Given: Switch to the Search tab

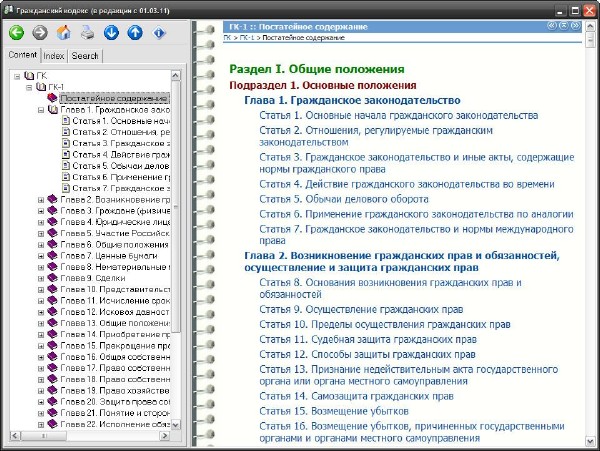Looking at the screenshot, I should 85,56.
